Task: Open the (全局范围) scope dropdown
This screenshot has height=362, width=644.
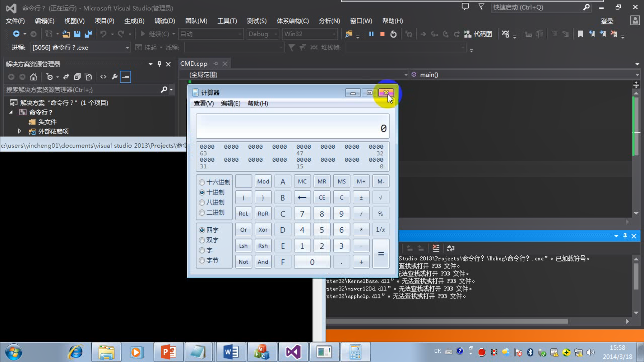Action: (x=405, y=74)
